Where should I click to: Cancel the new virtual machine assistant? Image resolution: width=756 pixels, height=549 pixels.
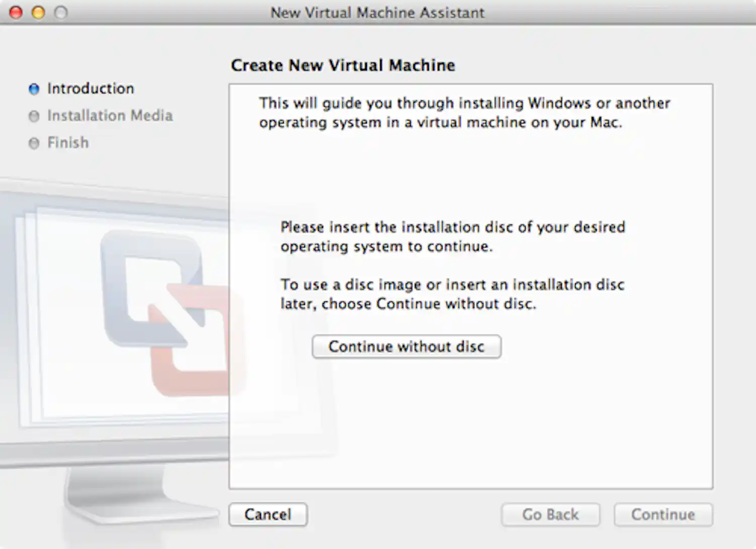pyautogui.click(x=268, y=514)
